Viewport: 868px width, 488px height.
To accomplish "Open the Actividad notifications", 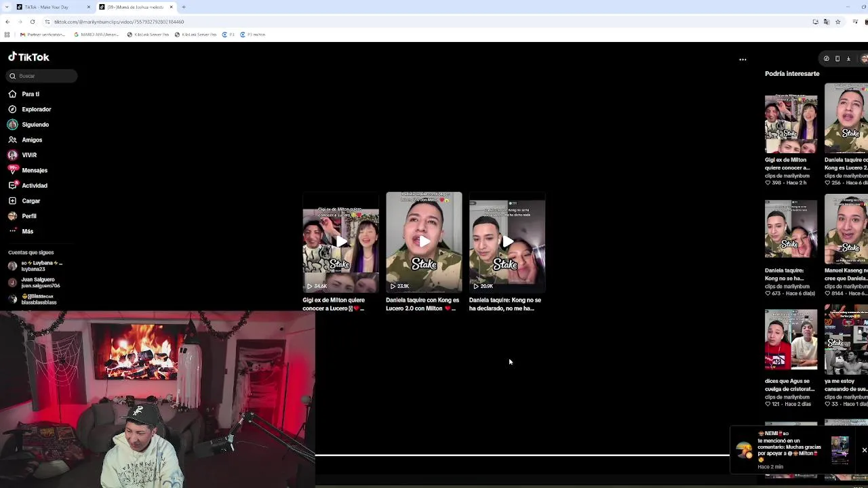I will [35, 186].
